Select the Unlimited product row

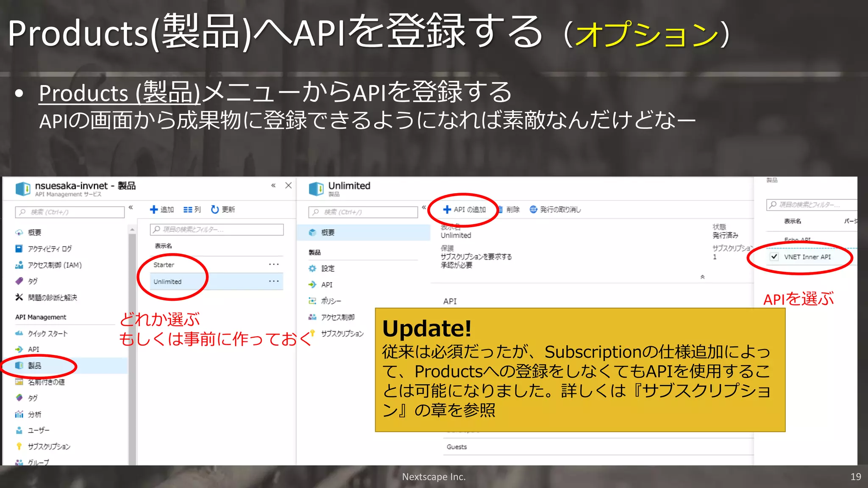tap(216, 282)
